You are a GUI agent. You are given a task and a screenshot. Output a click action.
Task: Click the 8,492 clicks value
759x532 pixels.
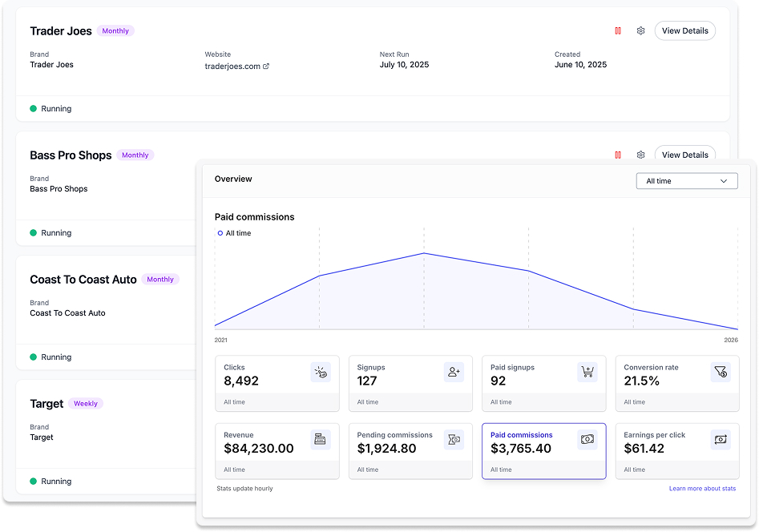click(241, 381)
